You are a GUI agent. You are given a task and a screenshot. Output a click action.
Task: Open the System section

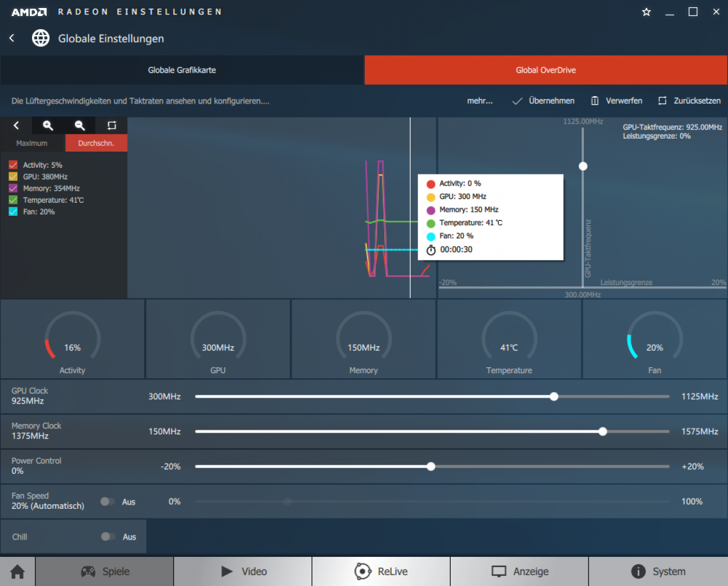(x=658, y=572)
